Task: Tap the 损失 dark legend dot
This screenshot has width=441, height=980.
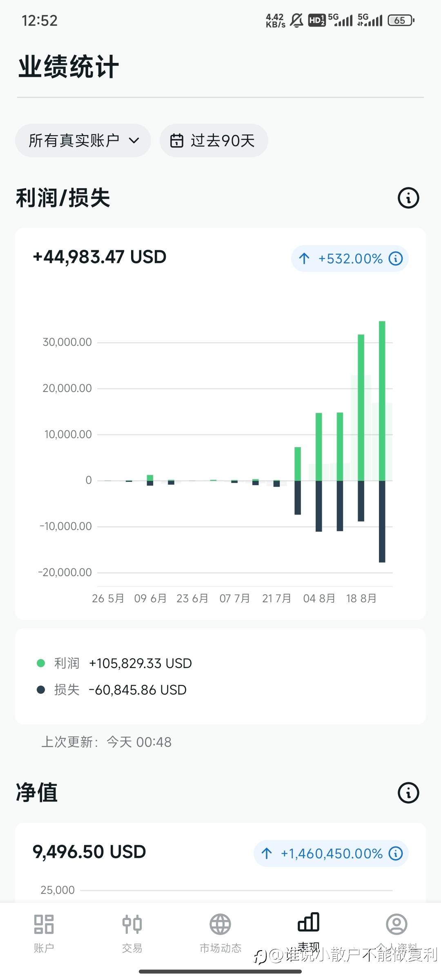Action: (x=41, y=690)
